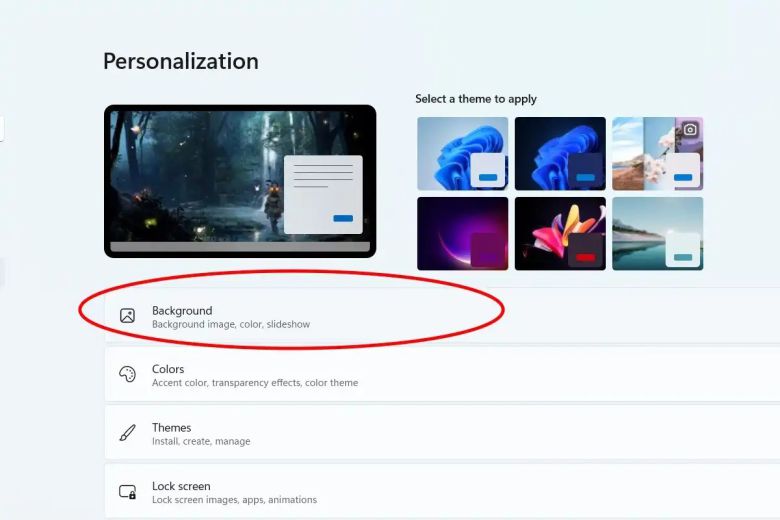Screen dimensions: 780x520
Task: Click the "Accent color, transparency effects" description
Action: 254,383
